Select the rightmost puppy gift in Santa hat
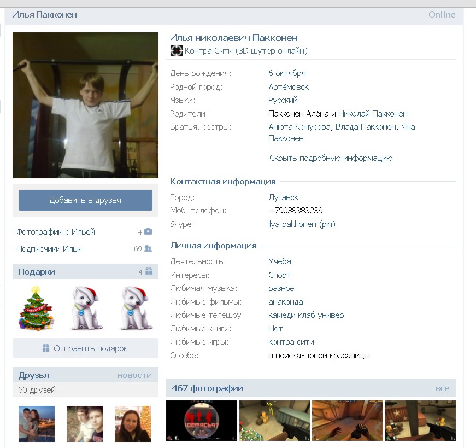 (x=133, y=309)
